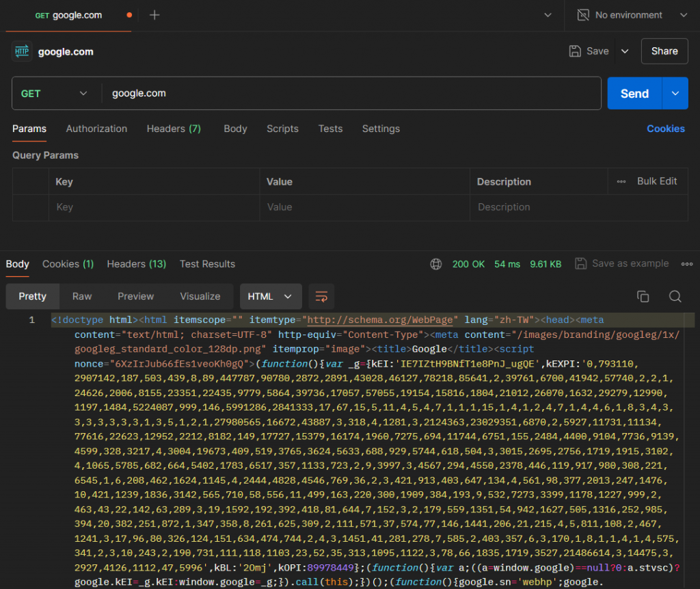Click line number 1 in response
Screen dimensions: 700x589
tap(31, 320)
